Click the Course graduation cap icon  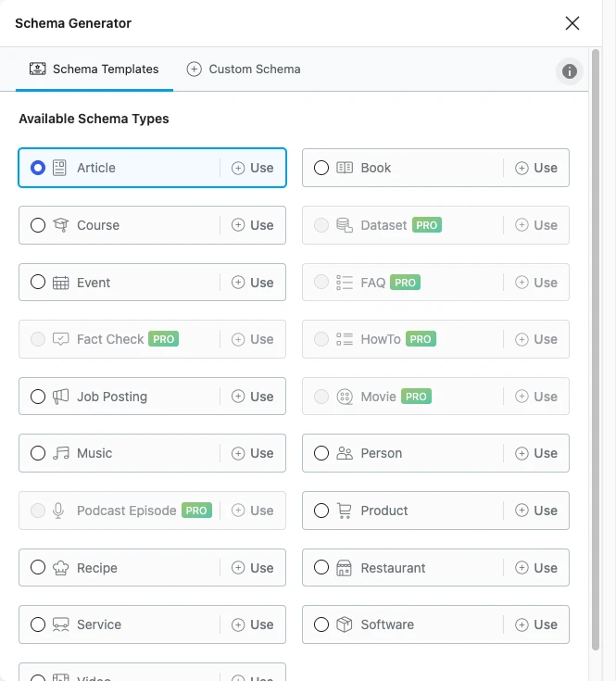click(x=61, y=225)
